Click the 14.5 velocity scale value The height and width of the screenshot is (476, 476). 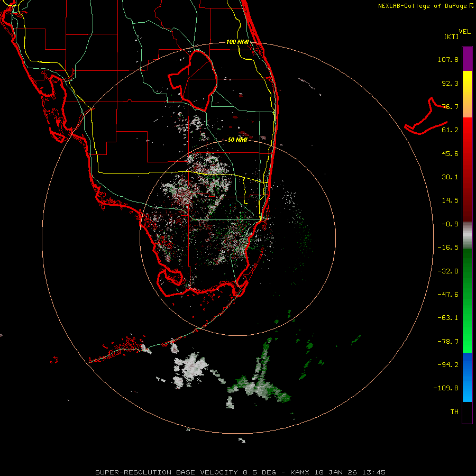click(450, 200)
